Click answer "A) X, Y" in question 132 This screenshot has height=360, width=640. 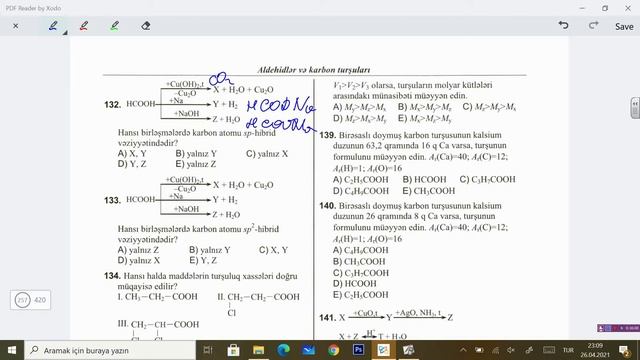132,154
